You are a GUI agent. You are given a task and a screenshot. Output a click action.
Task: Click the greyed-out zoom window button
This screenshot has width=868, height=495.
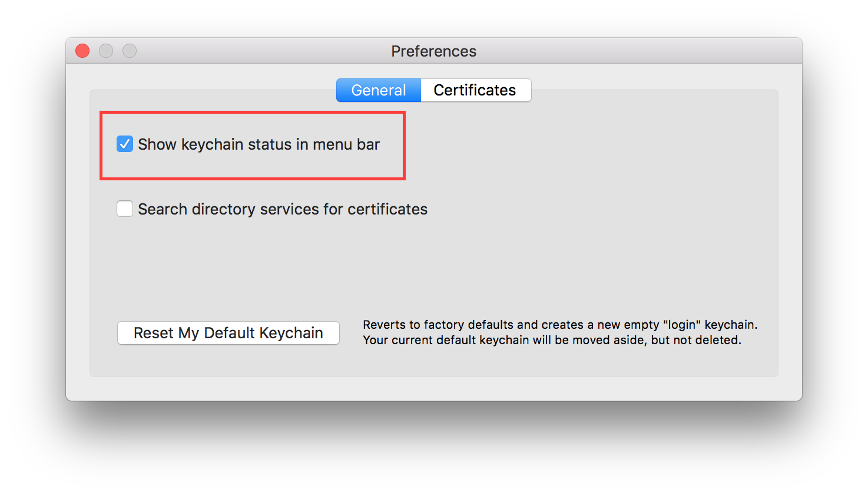point(130,51)
